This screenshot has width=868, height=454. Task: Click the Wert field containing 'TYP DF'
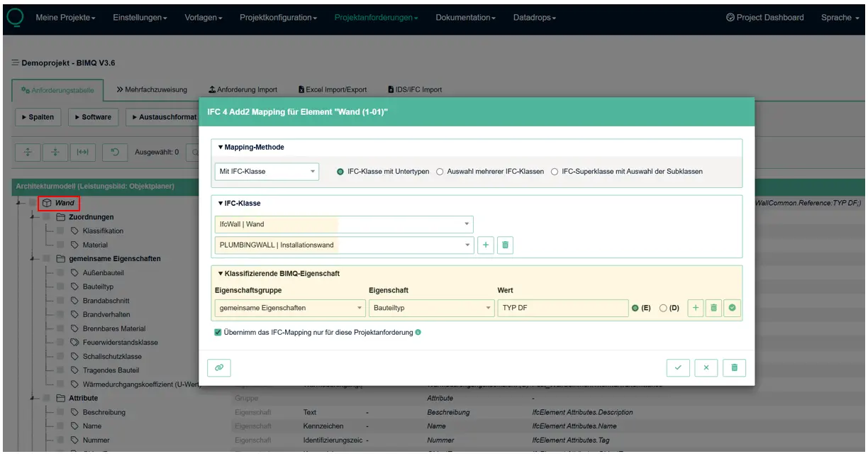(562, 308)
